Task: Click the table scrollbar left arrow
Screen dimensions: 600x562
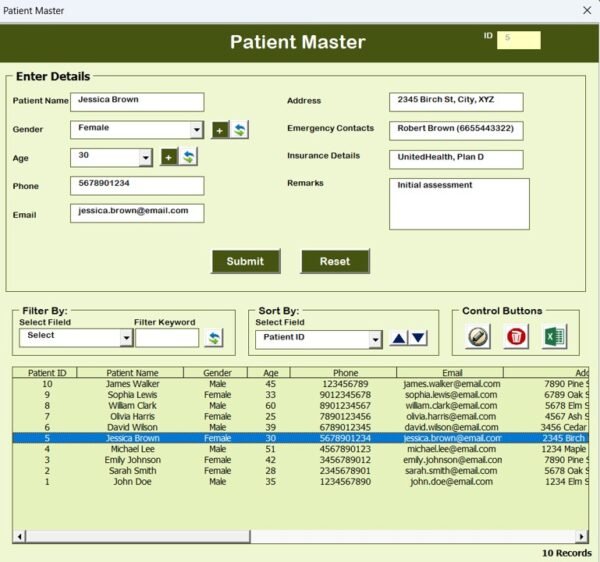Action: point(20,536)
